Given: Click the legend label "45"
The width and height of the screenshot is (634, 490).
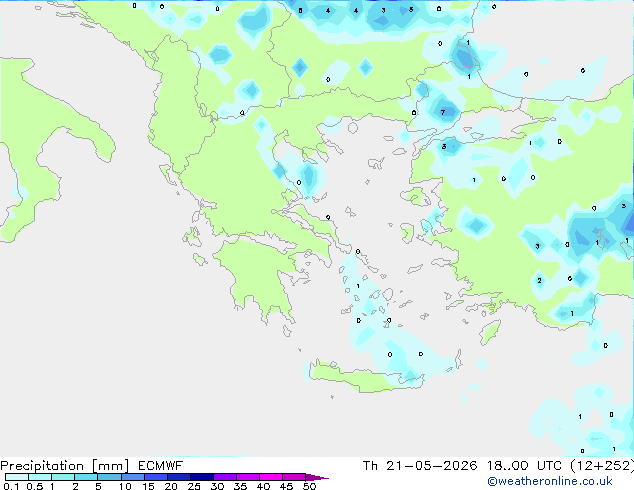Looking at the screenshot, I should (x=286, y=486).
